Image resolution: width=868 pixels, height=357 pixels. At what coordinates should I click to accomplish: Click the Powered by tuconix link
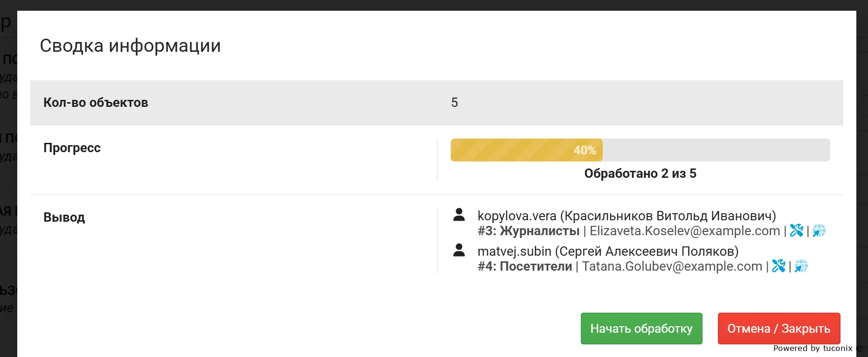813,348
